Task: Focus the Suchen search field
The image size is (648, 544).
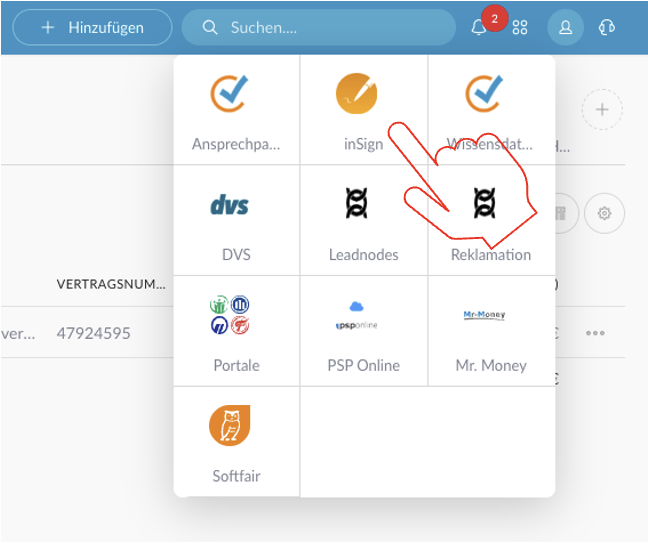Action: [319, 28]
